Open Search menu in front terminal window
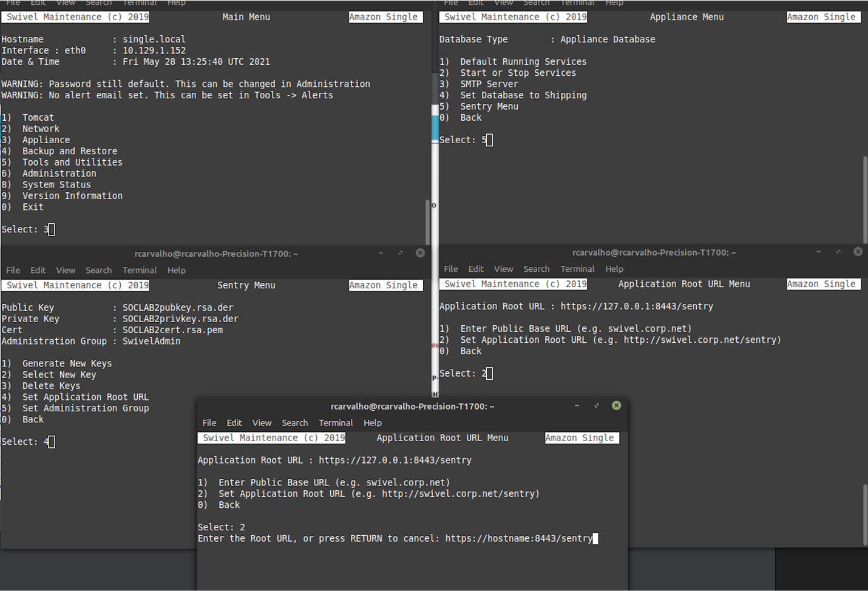 [x=294, y=423]
